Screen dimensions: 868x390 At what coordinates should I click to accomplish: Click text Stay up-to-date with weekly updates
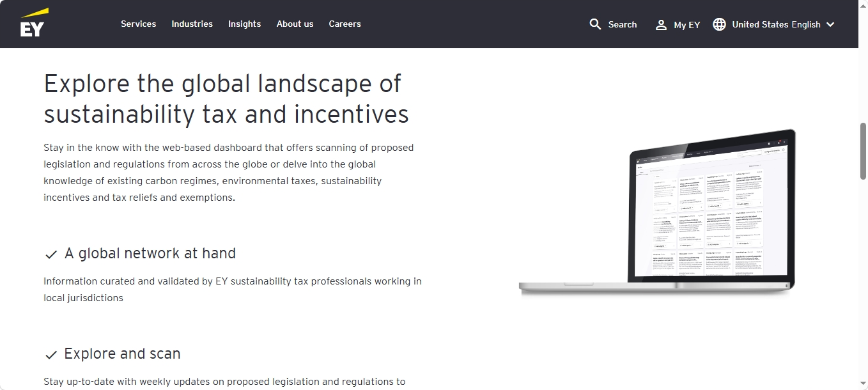click(224, 382)
